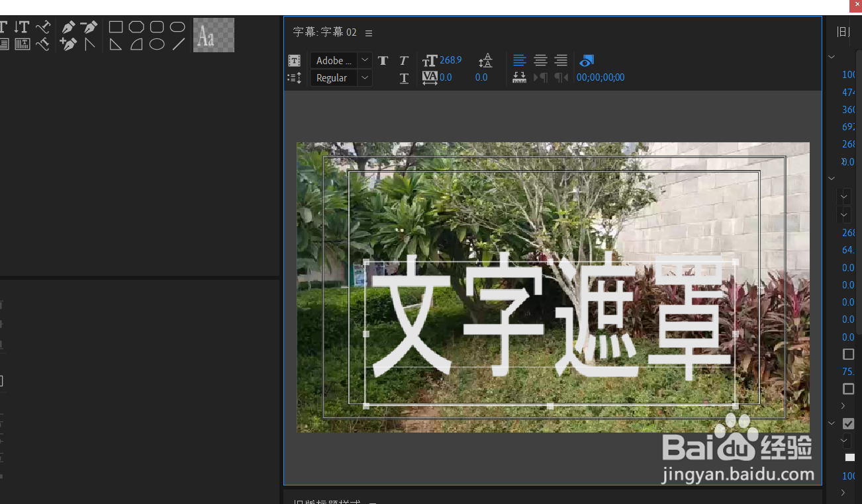Select the Wedge shape tool
Viewport: 862px width, 504px height.
coord(117,43)
